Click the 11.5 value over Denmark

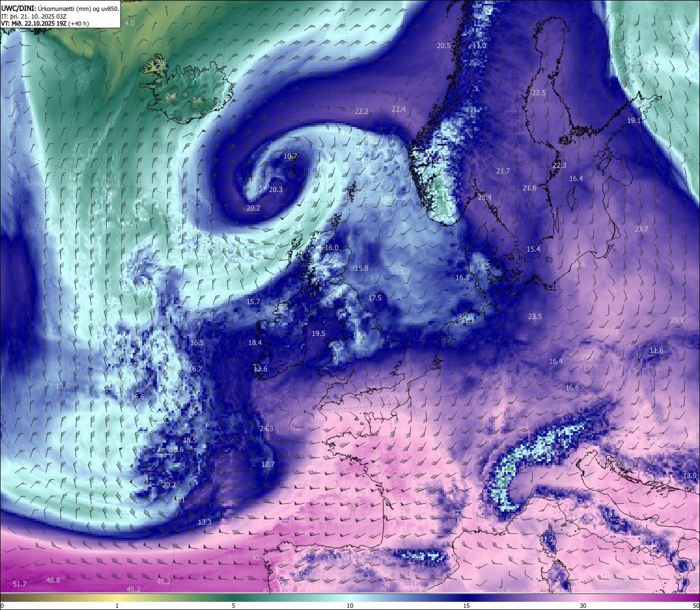[483, 266]
